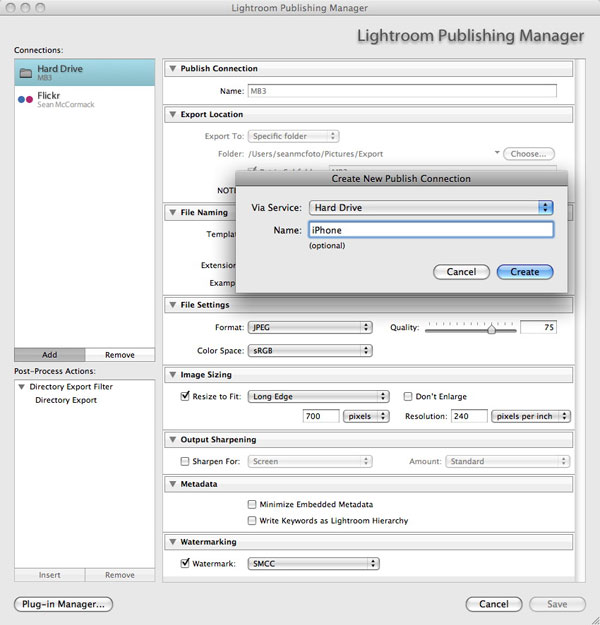600x625 pixels.
Task: Click the Quality value field 75
Action: click(x=538, y=327)
